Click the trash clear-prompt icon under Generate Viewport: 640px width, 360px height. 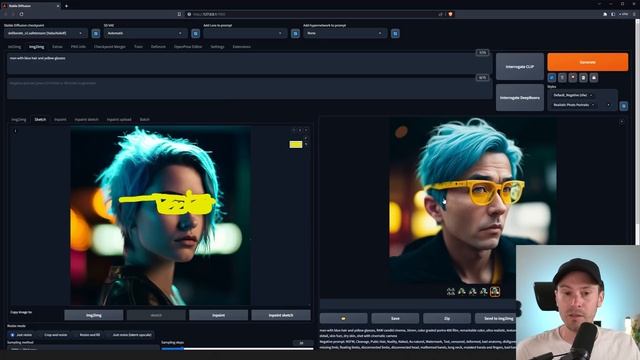point(562,78)
